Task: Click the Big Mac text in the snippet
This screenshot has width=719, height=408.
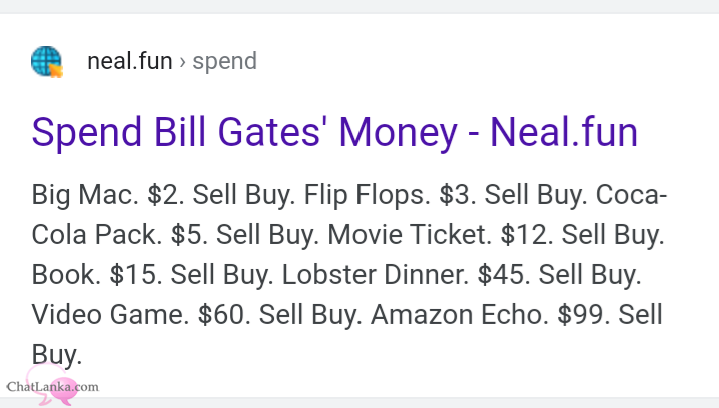Action: (x=85, y=195)
